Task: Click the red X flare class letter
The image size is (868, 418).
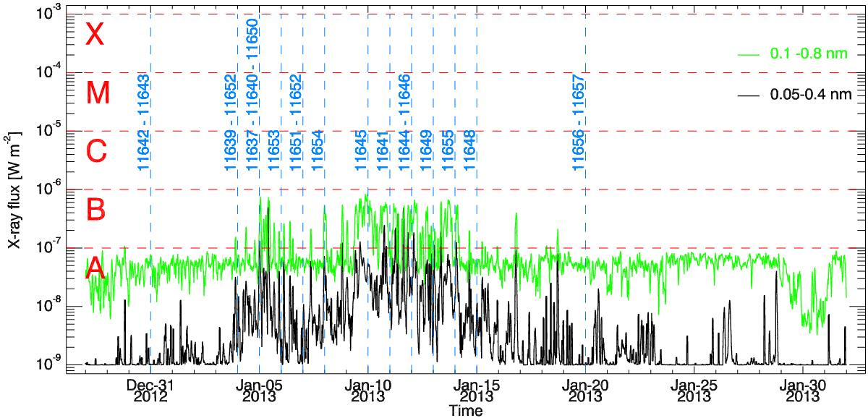Action: click(x=95, y=35)
